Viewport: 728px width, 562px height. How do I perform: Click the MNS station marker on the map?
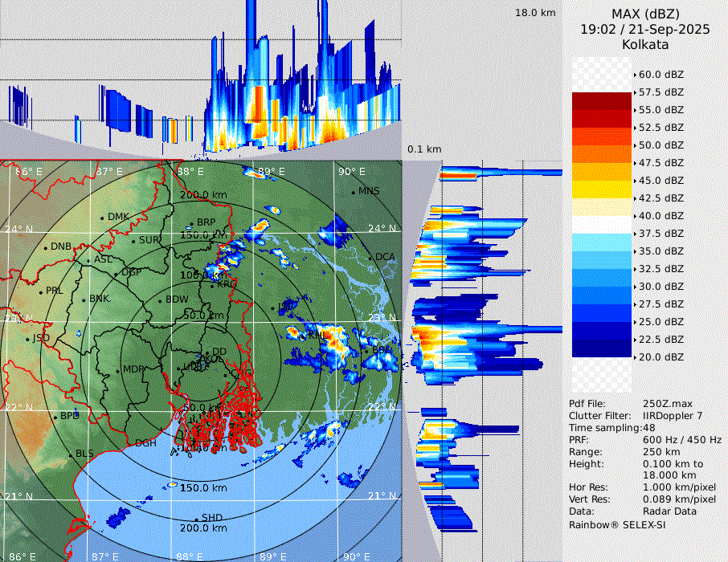(x=353, y=191)
